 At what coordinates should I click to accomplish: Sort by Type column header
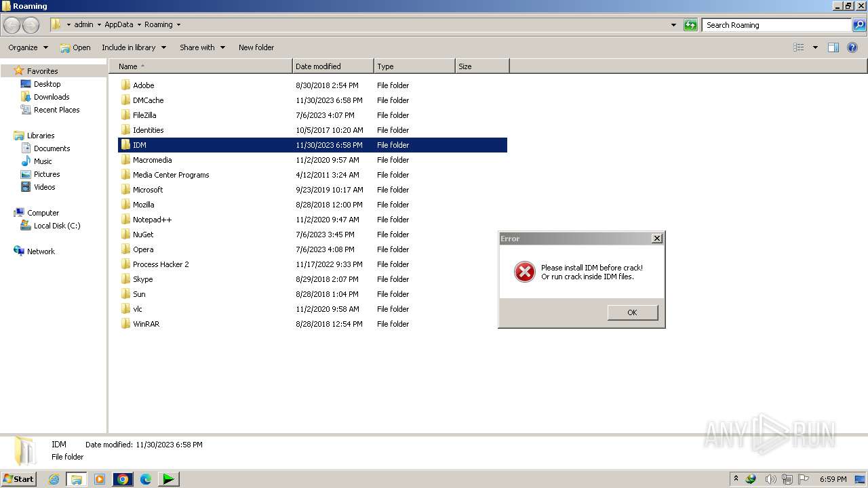coord(414,66)
